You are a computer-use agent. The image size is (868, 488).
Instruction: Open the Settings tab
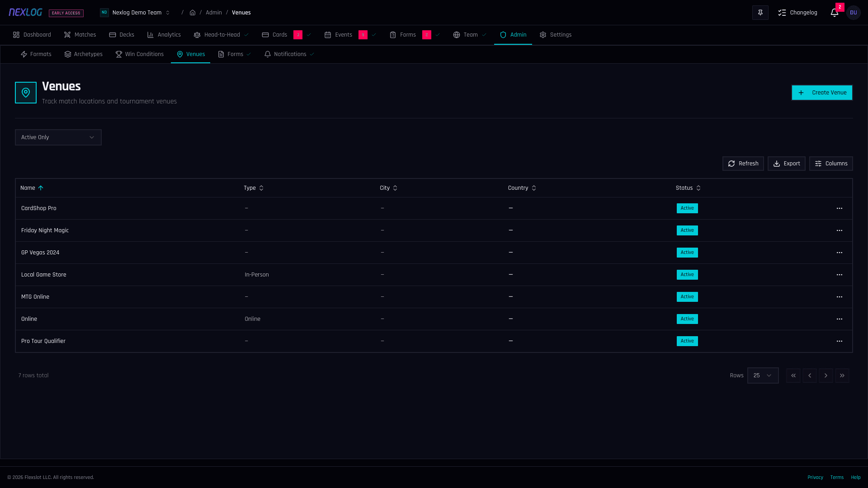556,35
